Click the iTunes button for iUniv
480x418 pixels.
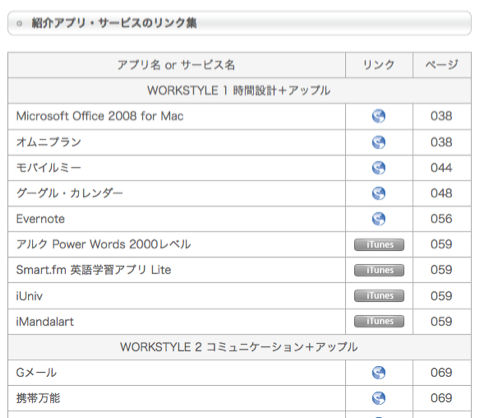(379, 296)
